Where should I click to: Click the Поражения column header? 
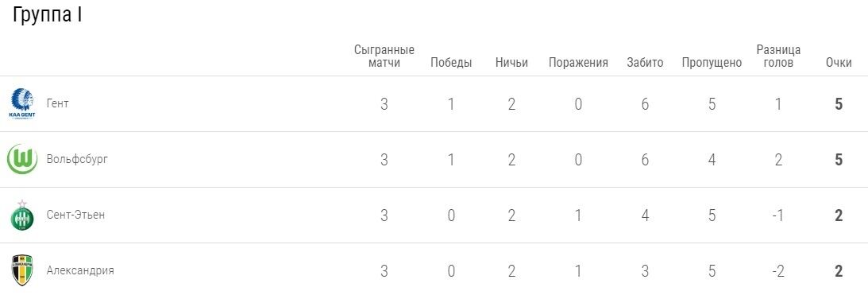click(x=578, y=63)
